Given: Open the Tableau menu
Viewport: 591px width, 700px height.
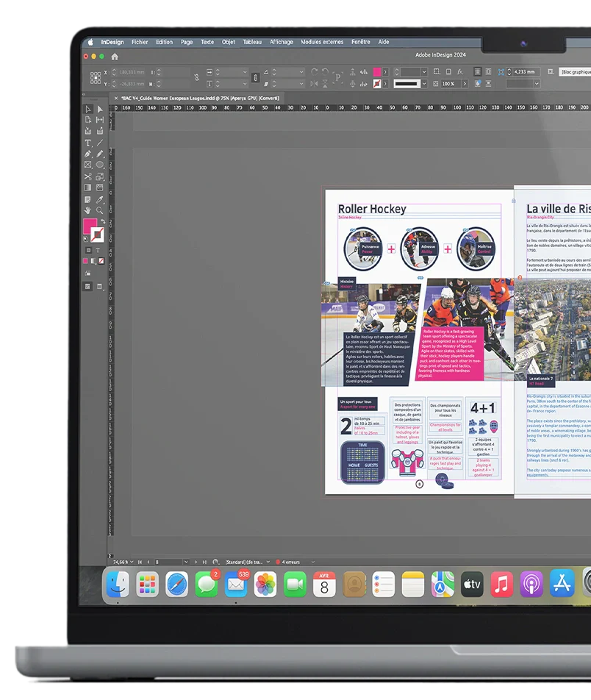Looking at the screenshot, I should pyautogui.click(x=252, y=42).
